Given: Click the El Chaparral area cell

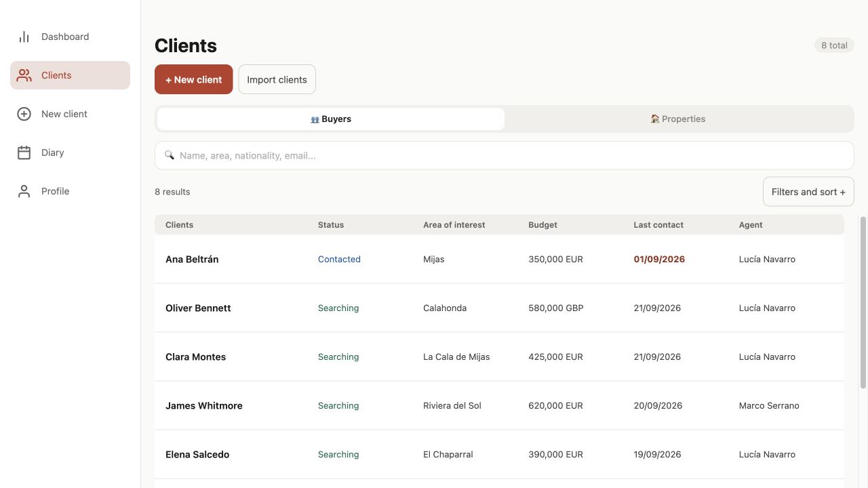Looking at the screenshot, I should [x=448, y=454].
